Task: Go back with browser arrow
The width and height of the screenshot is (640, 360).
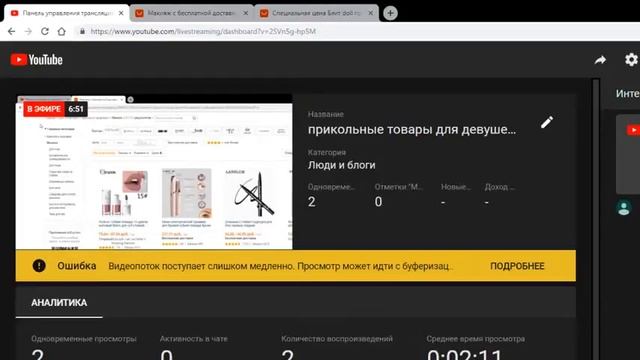Action: point(11,31)
